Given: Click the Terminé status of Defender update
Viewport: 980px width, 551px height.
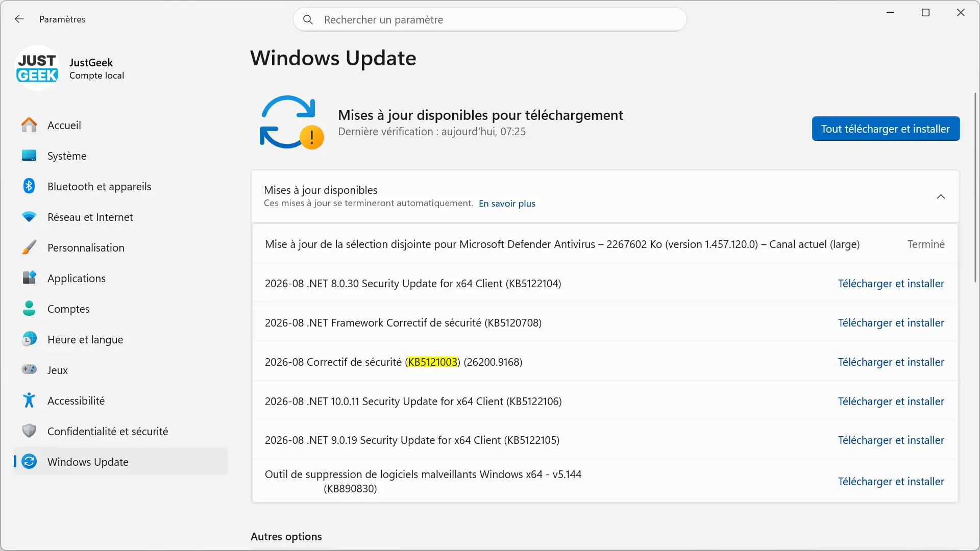Looking at the screenshot, I should click(x=926, y=244).
